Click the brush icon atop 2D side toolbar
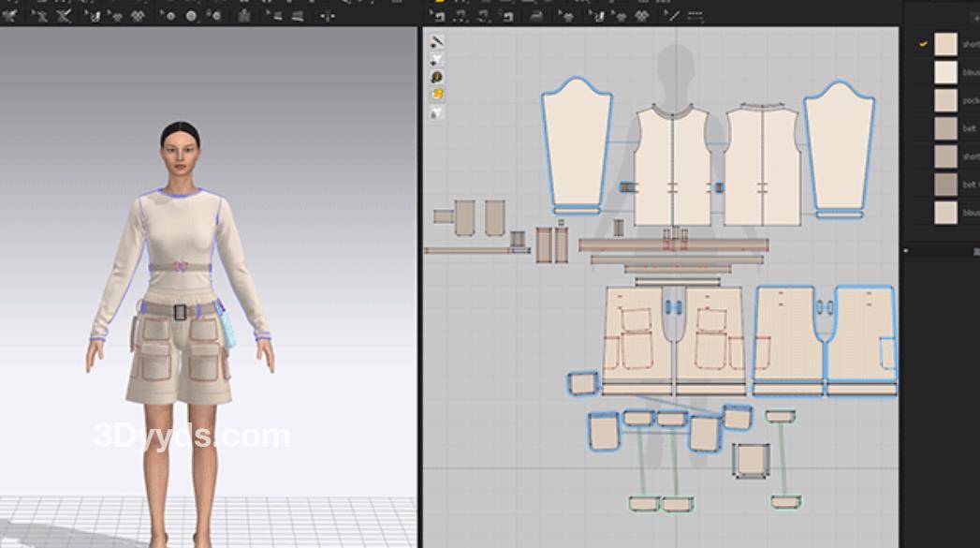This screenshot has height=548, width=980. [437, 42]
